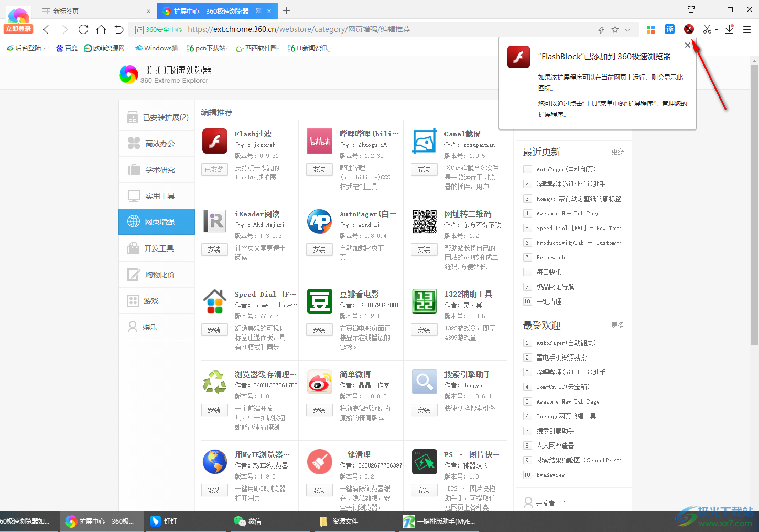Select the 购物比价 category

click(x=157, y=275)
